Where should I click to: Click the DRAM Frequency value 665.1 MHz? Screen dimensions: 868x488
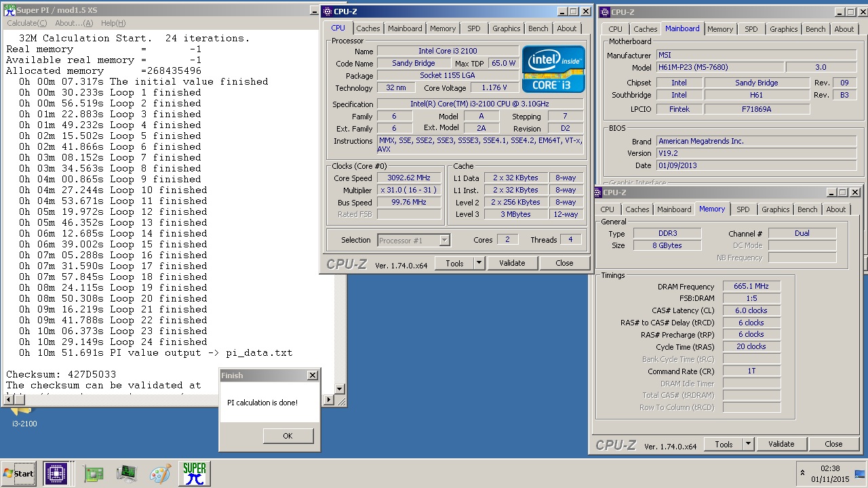click(751, 287)
